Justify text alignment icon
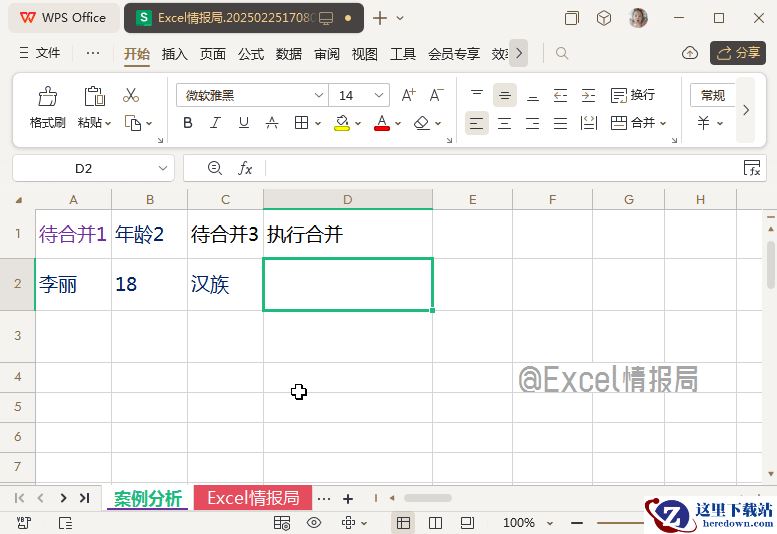777x534 pixels. pyautogui.click(x=560, y=123)
